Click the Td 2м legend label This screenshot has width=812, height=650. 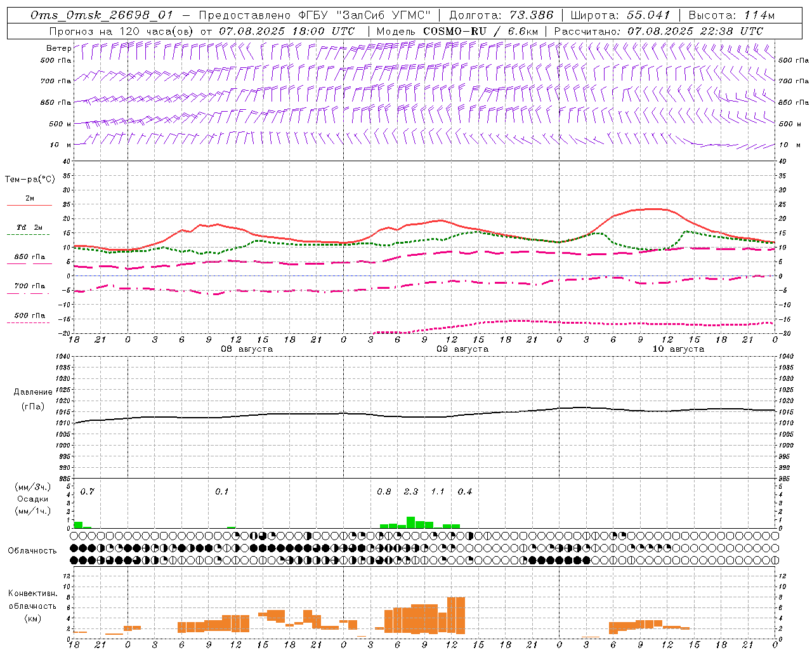tap(29, 227)
